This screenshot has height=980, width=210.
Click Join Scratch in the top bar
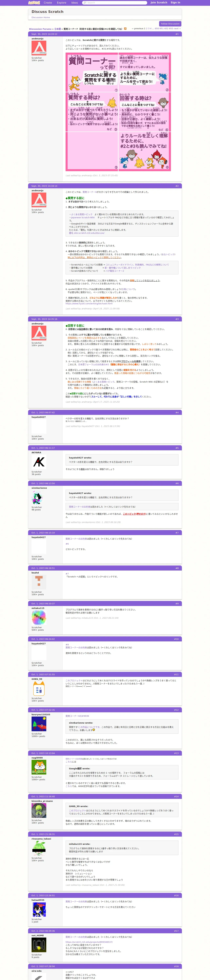tap(159, 3)
